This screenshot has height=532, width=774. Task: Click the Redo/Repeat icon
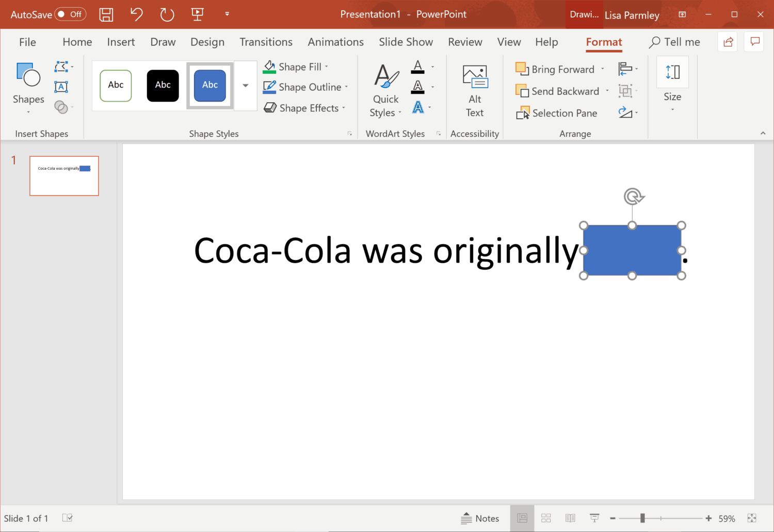167,14
